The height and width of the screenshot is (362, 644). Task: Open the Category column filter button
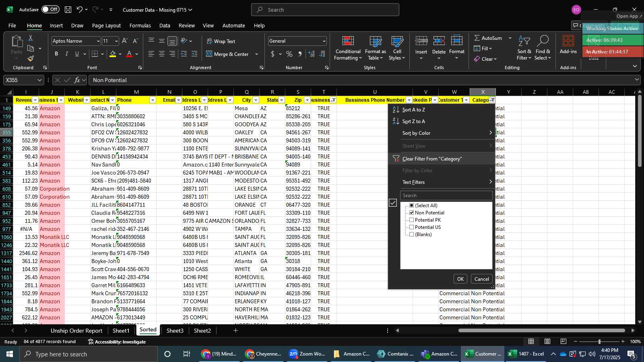[x=492, y=100]
